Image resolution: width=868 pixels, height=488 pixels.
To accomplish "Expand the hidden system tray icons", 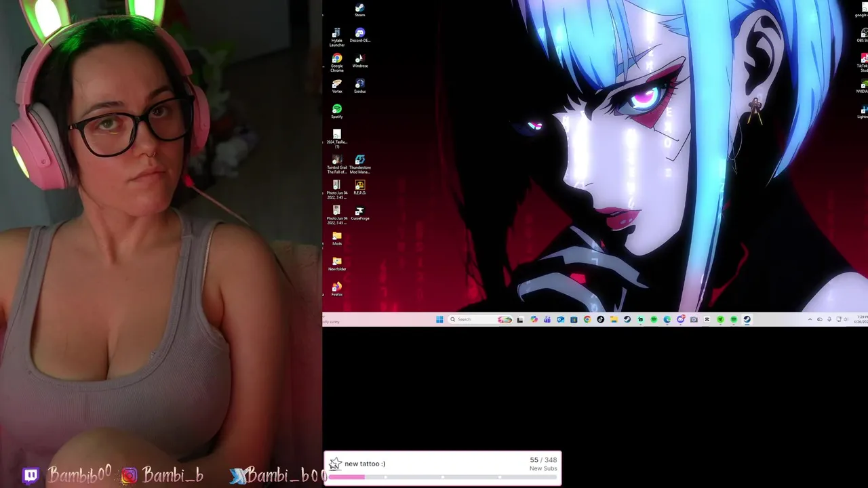I will (x=810, y=319).
